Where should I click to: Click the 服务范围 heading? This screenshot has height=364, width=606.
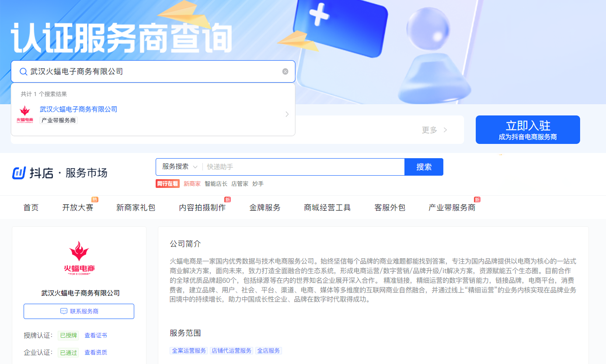pyautogui.click(x=185, y=333)
